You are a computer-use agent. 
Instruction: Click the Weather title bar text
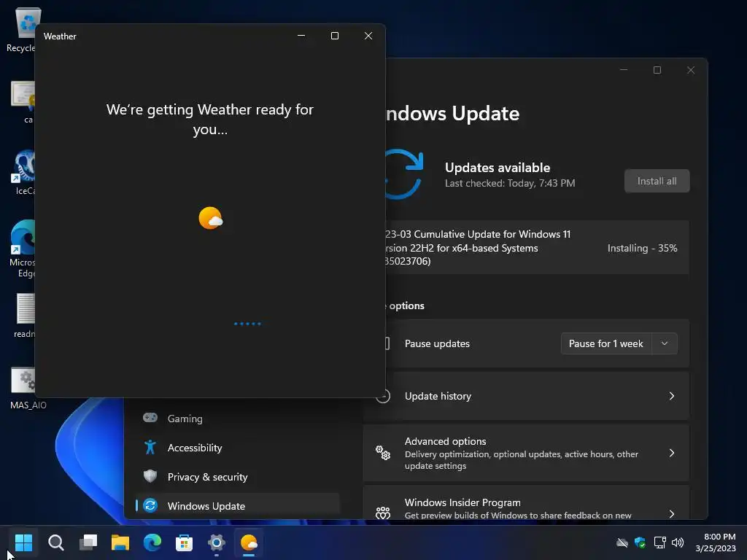coord(60,36)
